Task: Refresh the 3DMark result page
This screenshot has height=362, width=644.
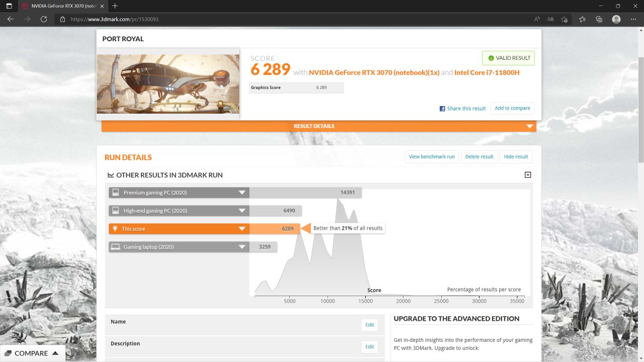Action: 44,19
